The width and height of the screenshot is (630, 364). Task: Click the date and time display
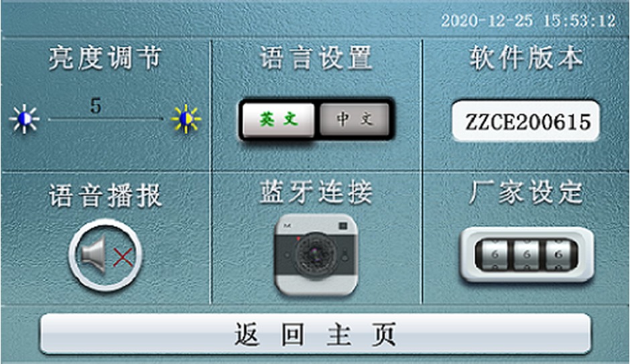pyautogui.click(x=529, y=21)
